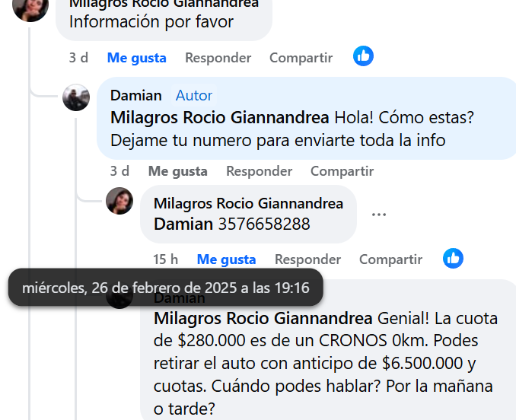Image resolution: width=516 pixels, height=420 pixels.
Task: Open Milagros Rocio Giannandrea mention in Genial reply
Action: [263, 318]
